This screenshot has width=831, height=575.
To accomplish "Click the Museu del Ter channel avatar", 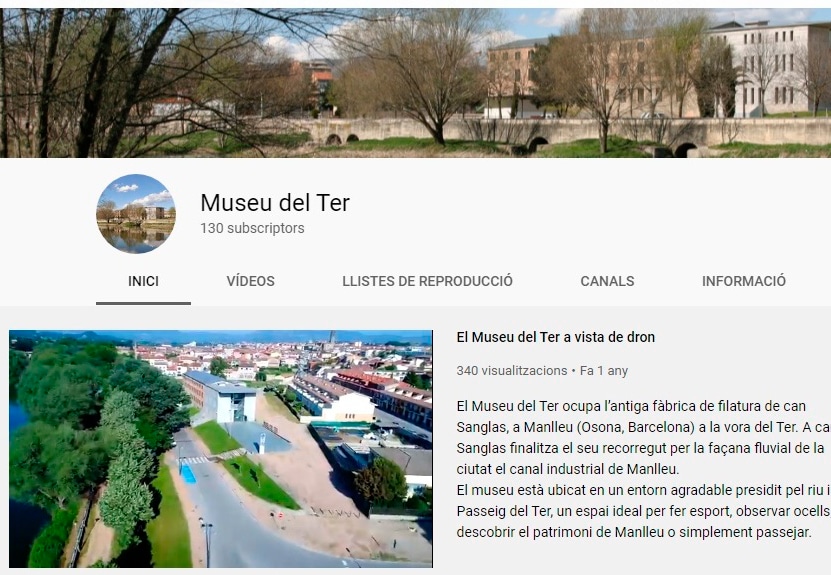I will point(136,214).
